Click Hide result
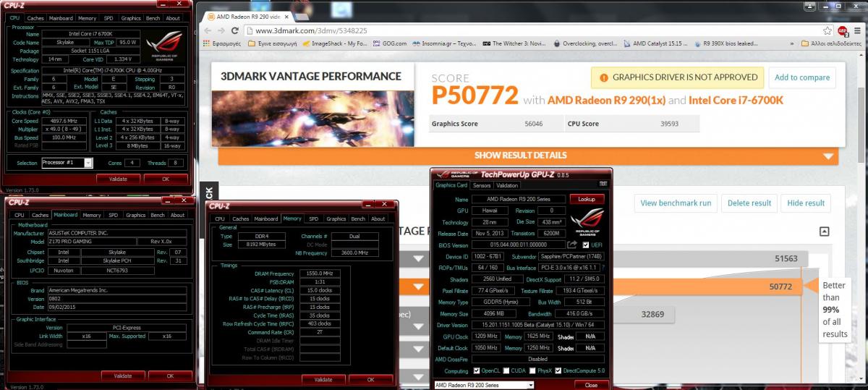The image size is (868, 390). 806,203
